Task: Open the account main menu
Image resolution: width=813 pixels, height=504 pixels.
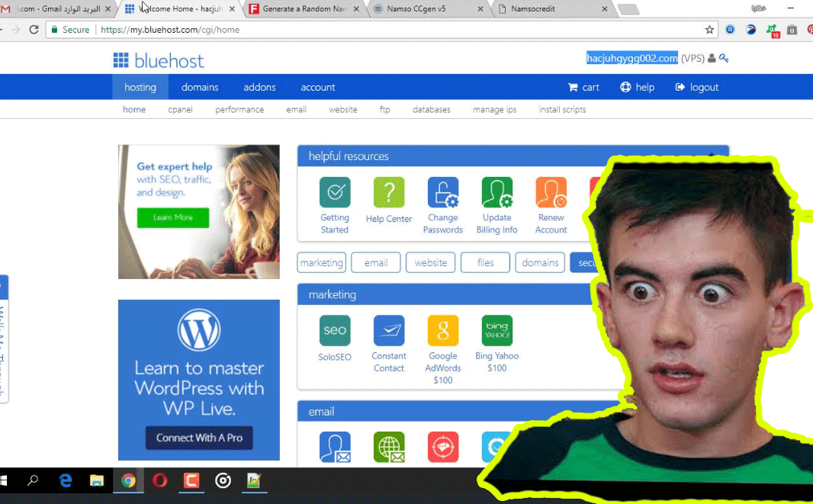Action: tap(318, 87)
